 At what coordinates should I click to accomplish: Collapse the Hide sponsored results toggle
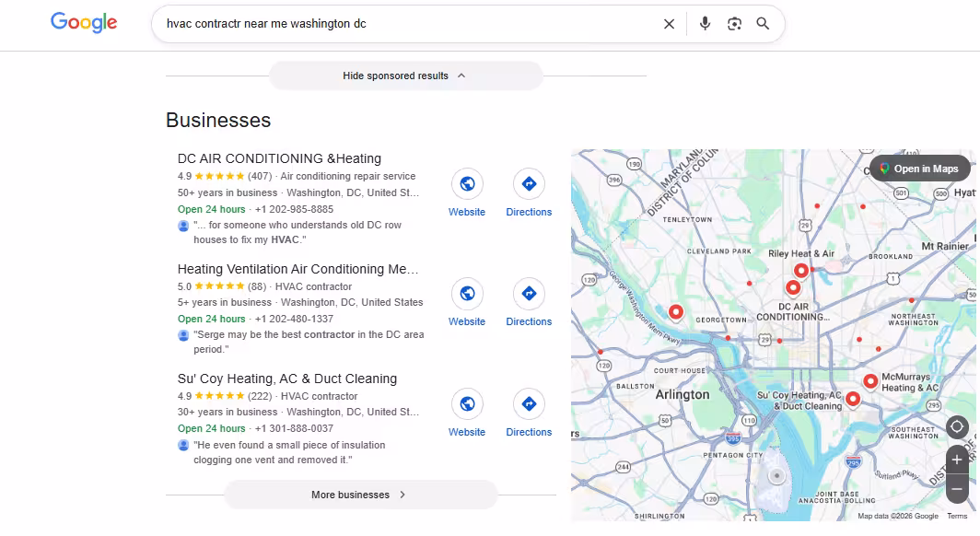pyautogui.click(x=405, y=76)
